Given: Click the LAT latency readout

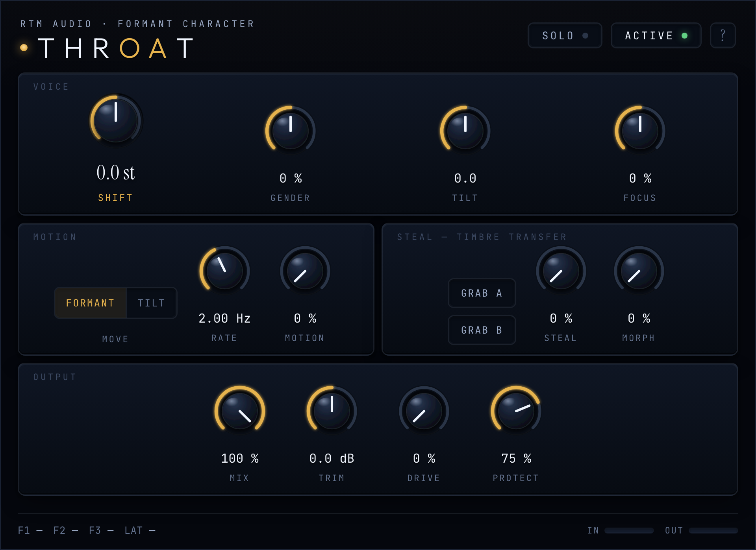Looking at the screenshot, I should 140,530.
